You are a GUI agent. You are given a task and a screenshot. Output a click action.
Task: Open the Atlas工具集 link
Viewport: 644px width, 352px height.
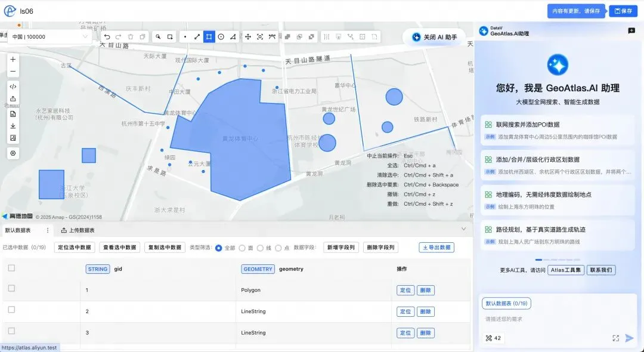coord(566,270)
